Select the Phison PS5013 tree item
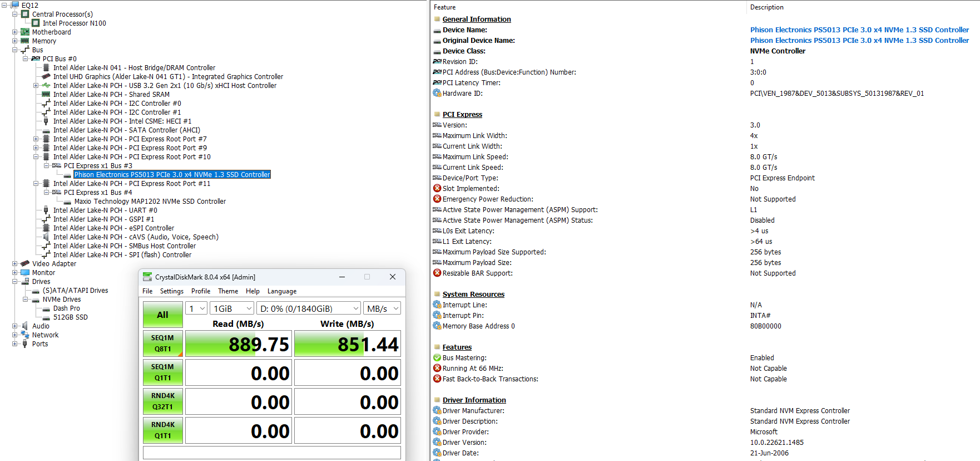This screenshot has width=980, height=461. click(172, 174)
